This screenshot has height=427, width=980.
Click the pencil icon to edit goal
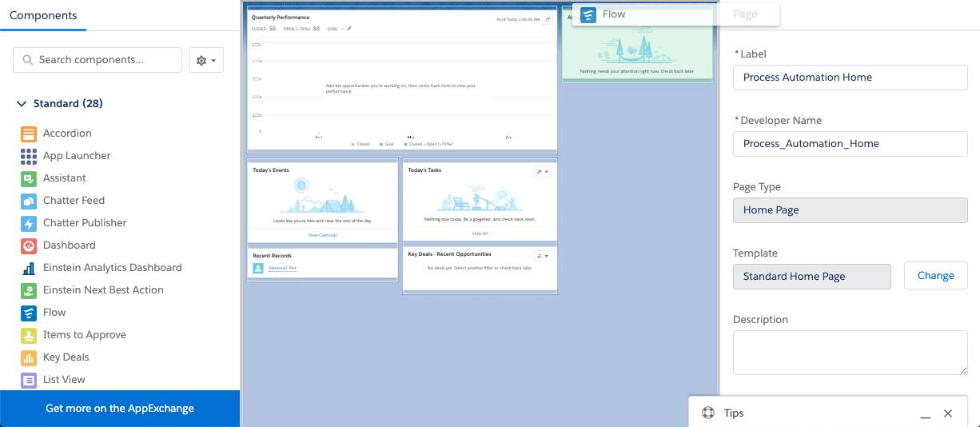349,29
